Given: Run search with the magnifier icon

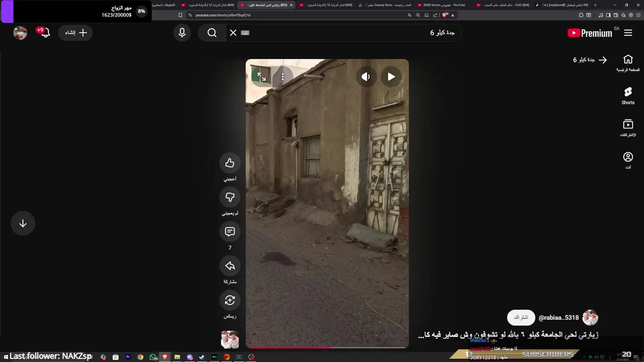Looking at the screenshot, I should pyautogui.click(x=212, y=33).
